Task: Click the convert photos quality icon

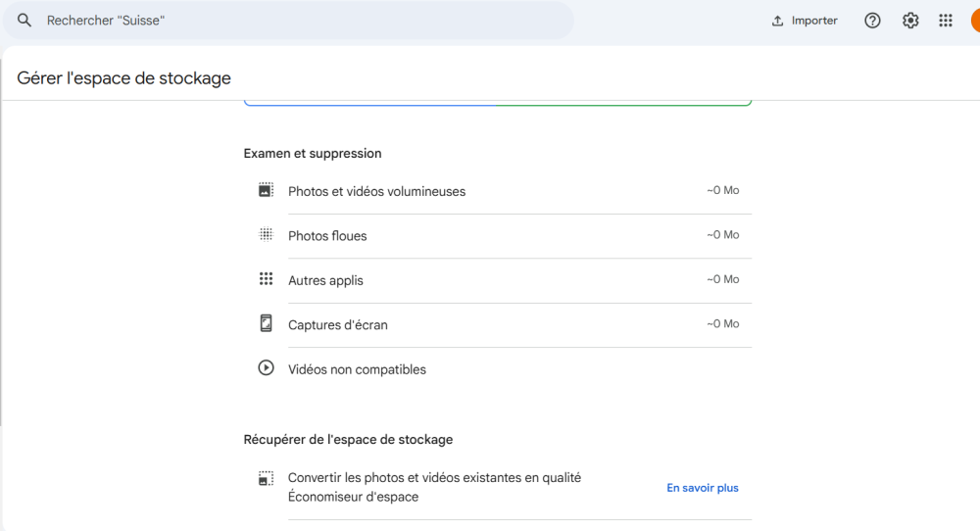Action: 266,479
